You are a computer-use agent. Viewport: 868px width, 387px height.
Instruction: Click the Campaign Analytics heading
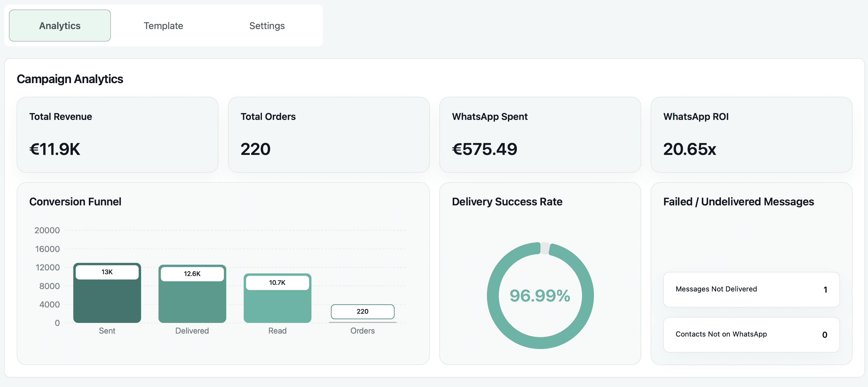point(70,79)
